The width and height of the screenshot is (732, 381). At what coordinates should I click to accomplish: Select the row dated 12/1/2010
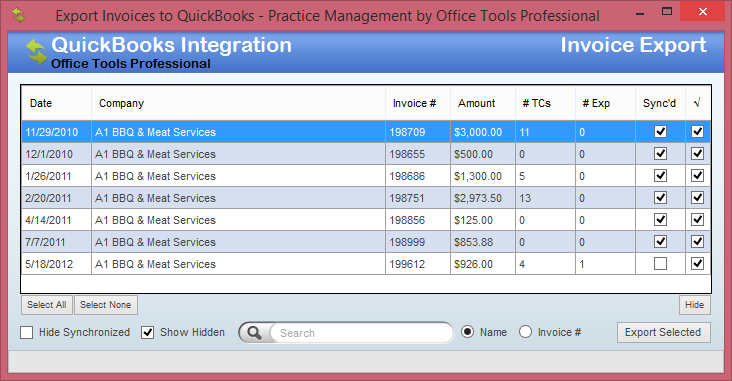click(366, 154)
